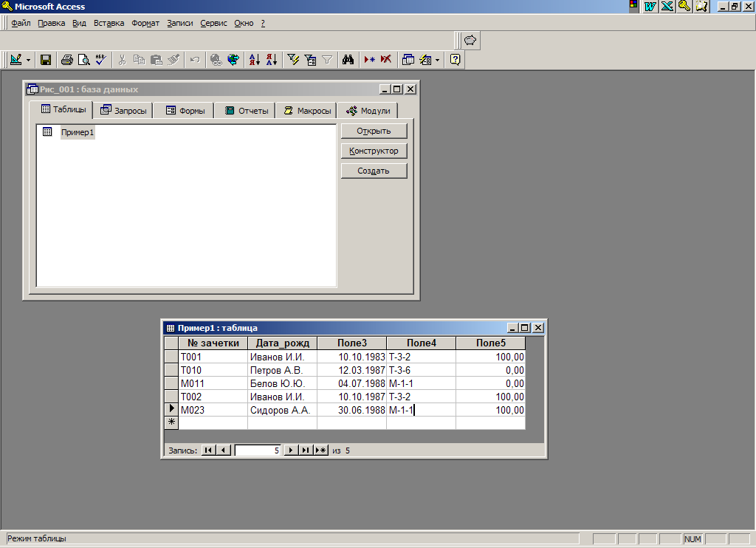Click the Paste clipboard icon
This screenshot has height=548, width=756.
coord(157,60)
